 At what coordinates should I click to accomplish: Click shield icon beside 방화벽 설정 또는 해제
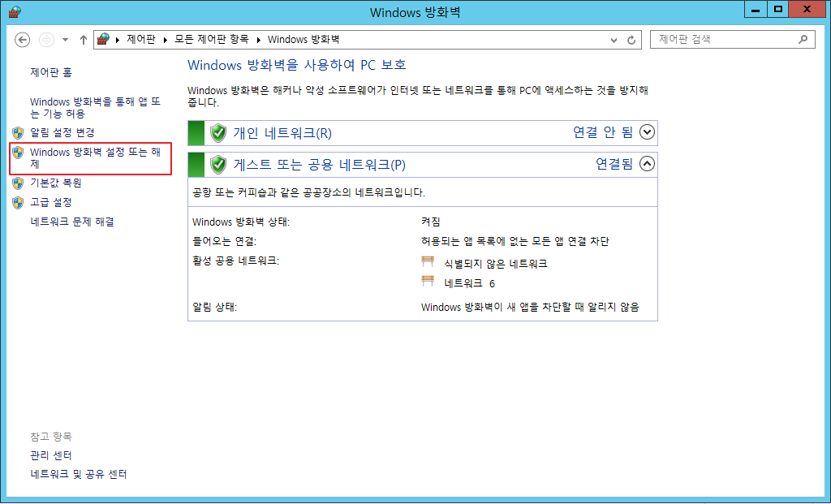tap(18, 153)
